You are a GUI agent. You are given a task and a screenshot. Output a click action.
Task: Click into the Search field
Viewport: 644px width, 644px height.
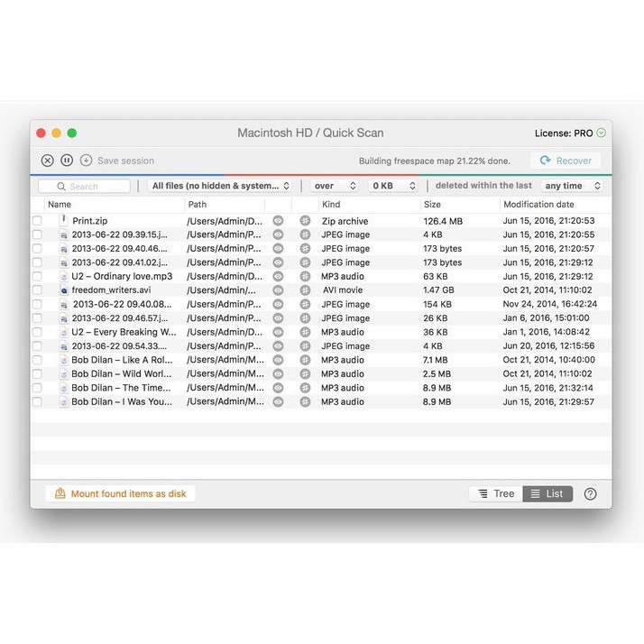pos(84,186)
